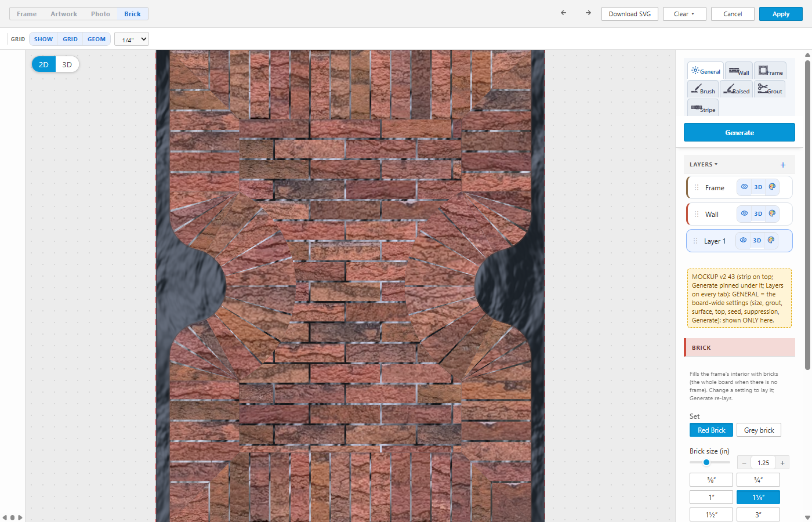
Task: Select the Stripe tool tab
Action: (x=703, y=108)
